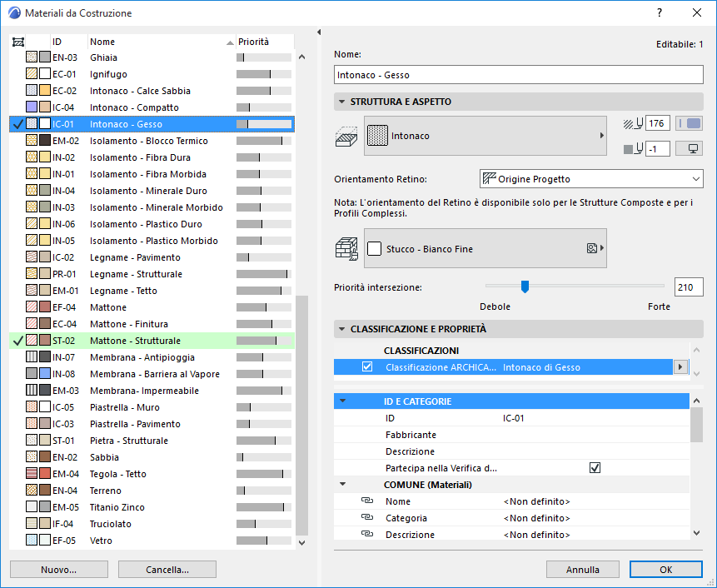
Task: Click the ID value IC-01 in properties
Action: pos(513,418)
